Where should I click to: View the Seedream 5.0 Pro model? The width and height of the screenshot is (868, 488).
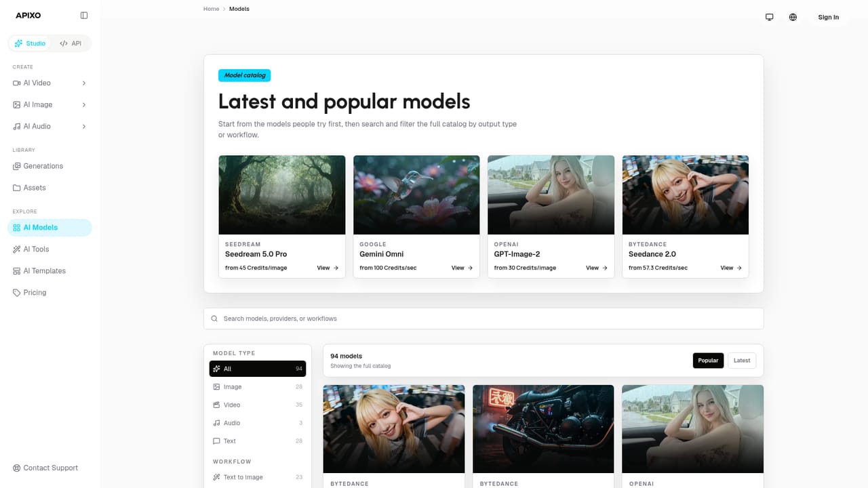click(328, 268)
